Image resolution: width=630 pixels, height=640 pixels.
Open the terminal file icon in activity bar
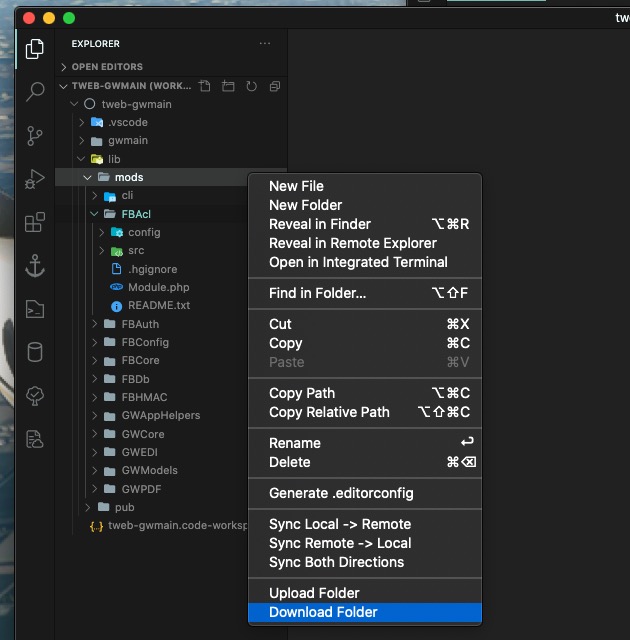[35, 309]
